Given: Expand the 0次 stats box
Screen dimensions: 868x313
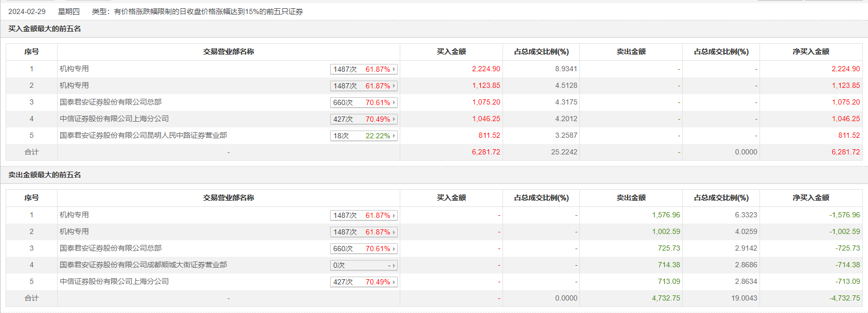Looking at the screenshot, I should [x=363, y=266].
